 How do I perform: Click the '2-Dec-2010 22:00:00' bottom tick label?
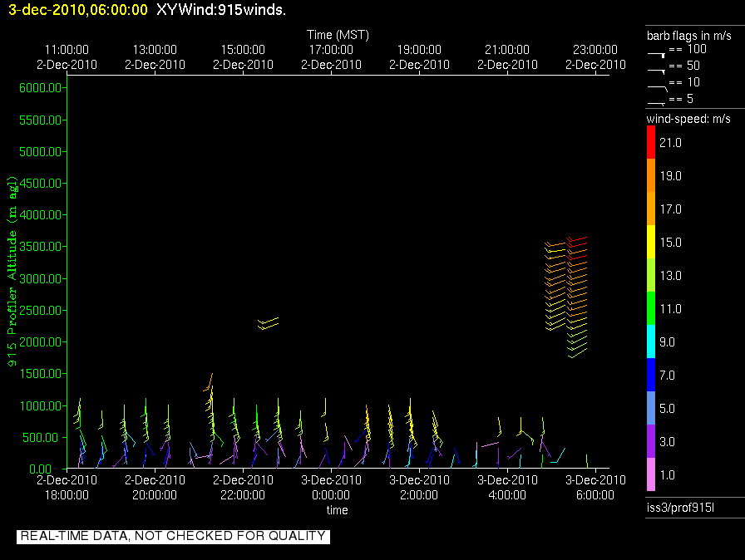click(x=243, y=488)
